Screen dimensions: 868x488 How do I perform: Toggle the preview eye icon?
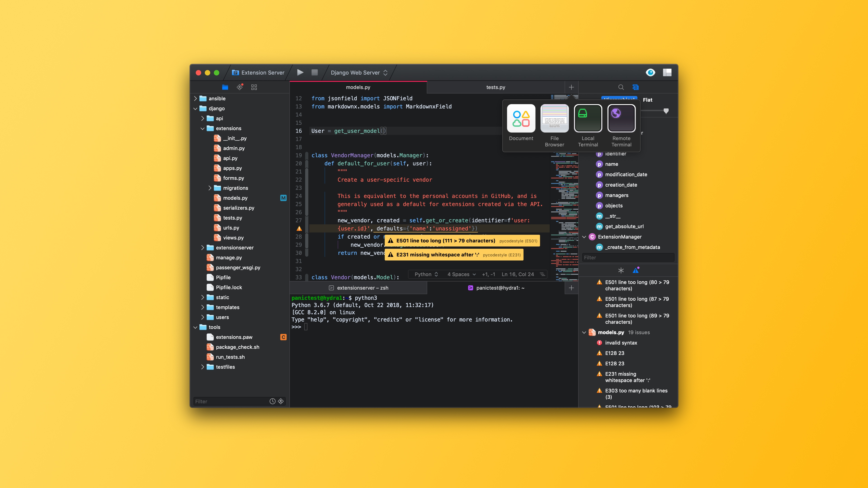(650, 72)
